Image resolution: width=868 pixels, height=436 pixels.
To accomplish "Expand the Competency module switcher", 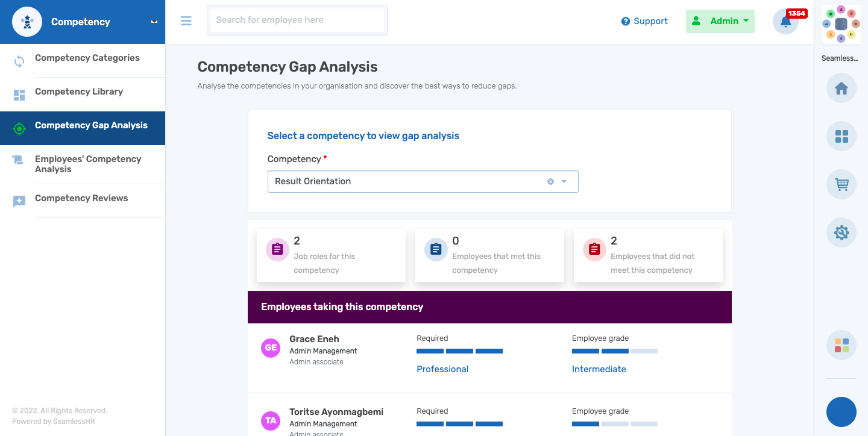I will (154, 22).
